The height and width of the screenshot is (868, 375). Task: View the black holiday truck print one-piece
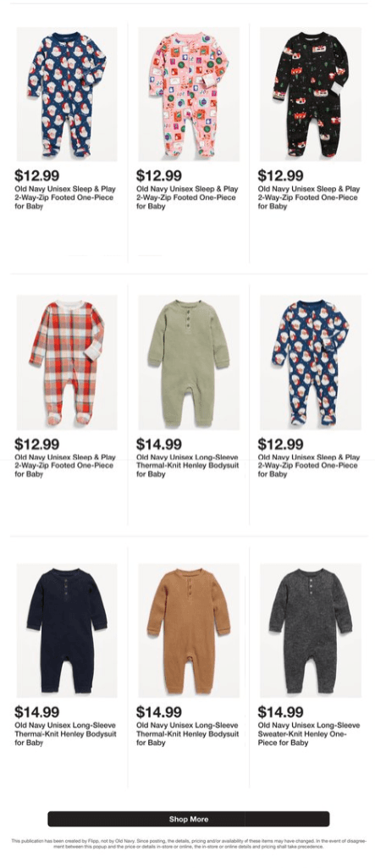pyautogui.click(x=311, y=94)
